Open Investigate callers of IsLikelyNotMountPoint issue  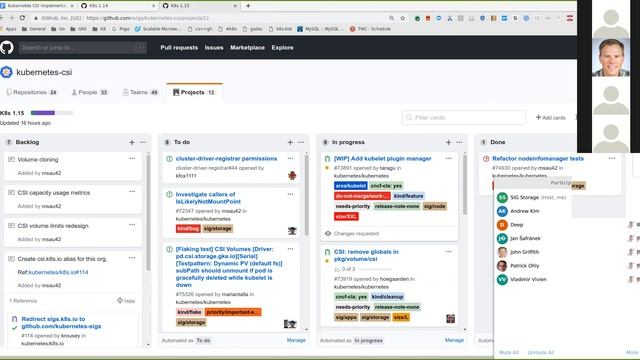click(x=208, y=198)
